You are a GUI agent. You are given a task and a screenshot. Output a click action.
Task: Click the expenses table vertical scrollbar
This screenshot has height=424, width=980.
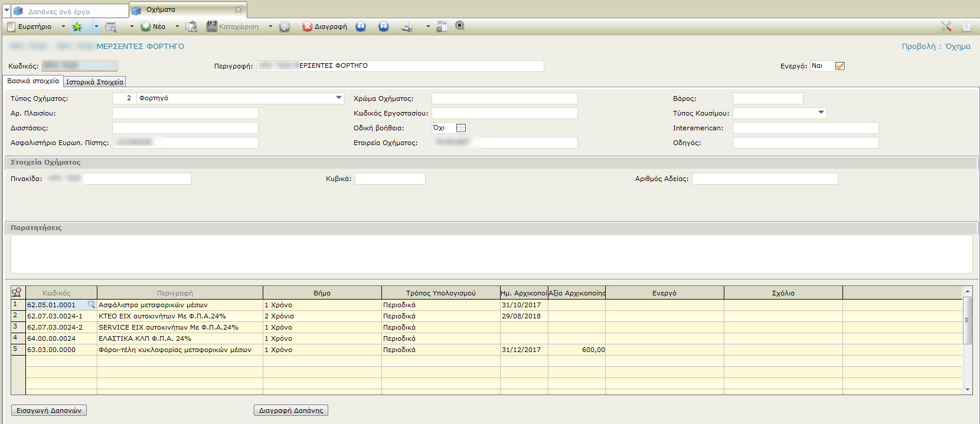[x=967, y=320]
